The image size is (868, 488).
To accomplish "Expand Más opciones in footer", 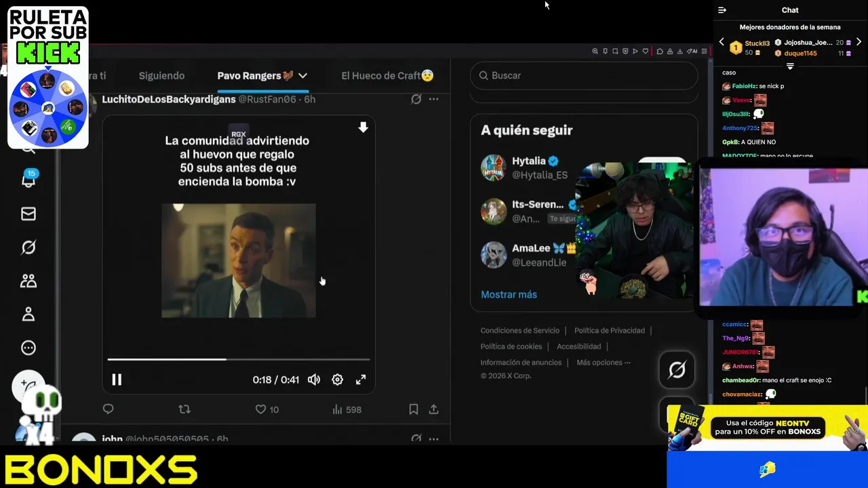I will 604,363.
